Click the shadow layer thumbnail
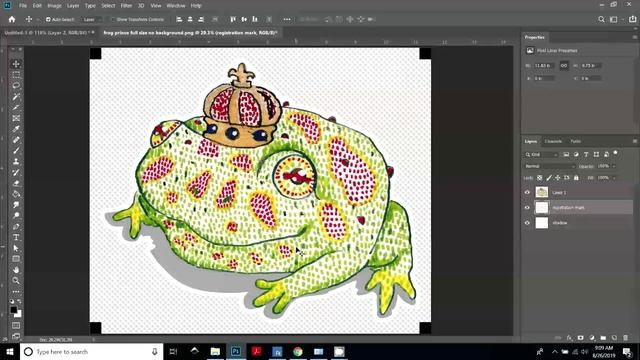The width and height of the screenshot is (640, 360). click(x=542, y=223)
